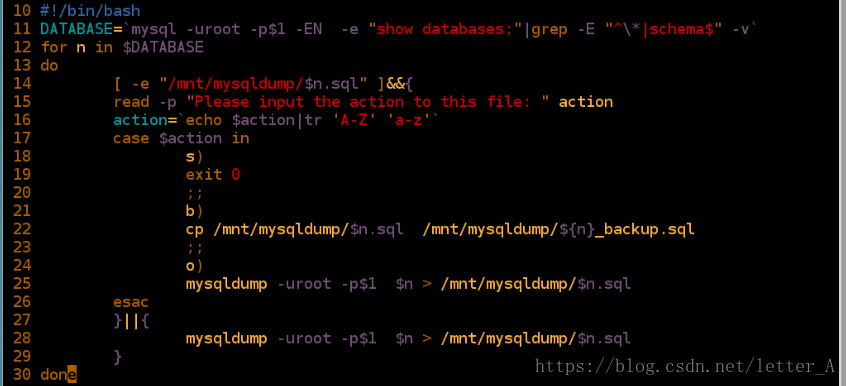Screen dimensions: 846x386
Task: Click the 'o)' case label on line 24
Action: click(x=194, y=266)
